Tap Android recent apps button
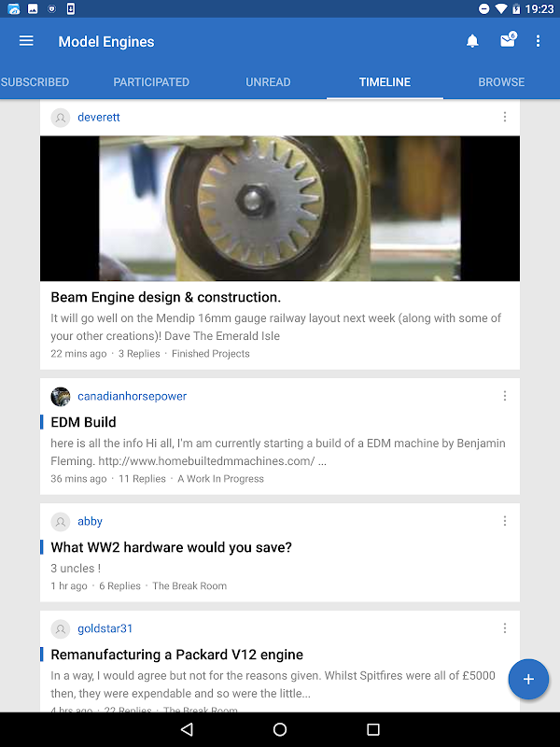This screenshot has width=560, height=747. pyautogui.click(x=373, y=729)
